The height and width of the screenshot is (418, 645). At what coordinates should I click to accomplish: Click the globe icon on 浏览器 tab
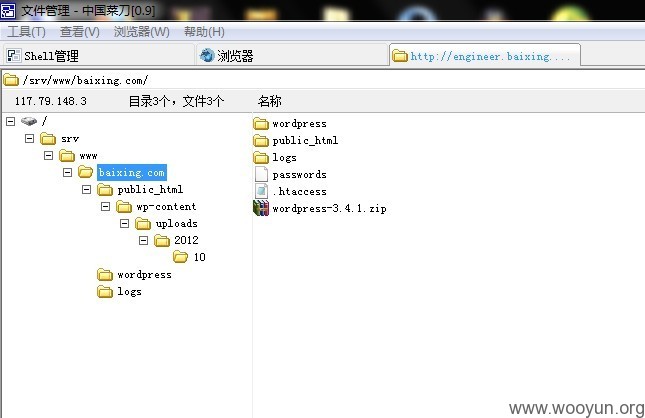(207, 55)
